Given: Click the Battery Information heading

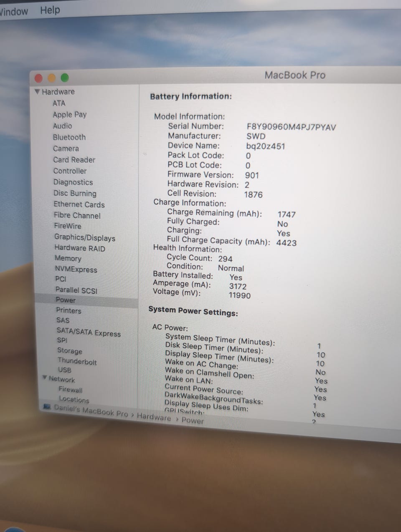Looking at the screenshot, I should tap(191, 96).
